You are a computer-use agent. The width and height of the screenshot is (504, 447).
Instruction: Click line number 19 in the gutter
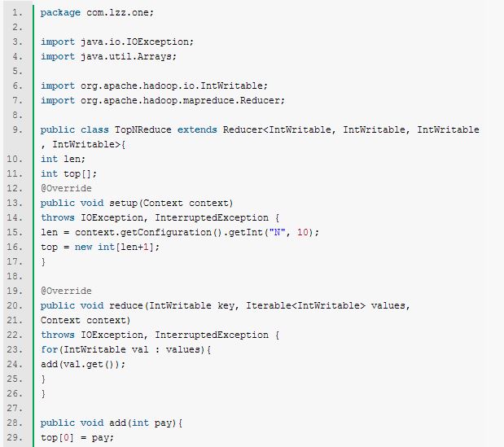pos(18,291)
